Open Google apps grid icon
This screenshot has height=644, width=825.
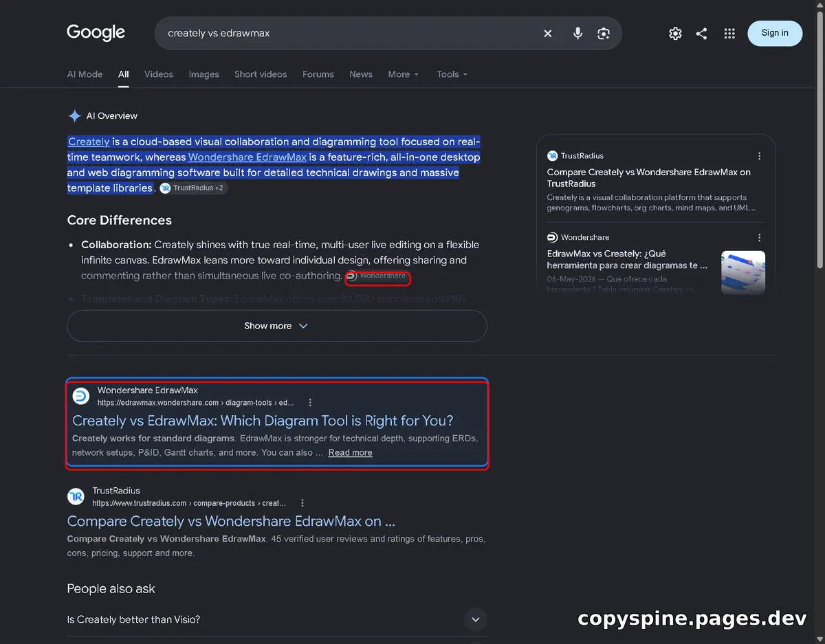(730, 33)
